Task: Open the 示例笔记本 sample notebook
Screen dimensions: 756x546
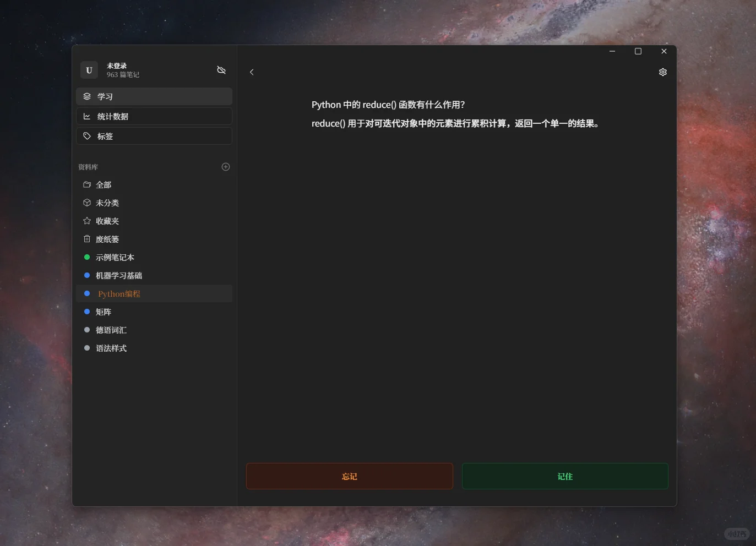Action: pyautogui.click(x=115, y=257)
